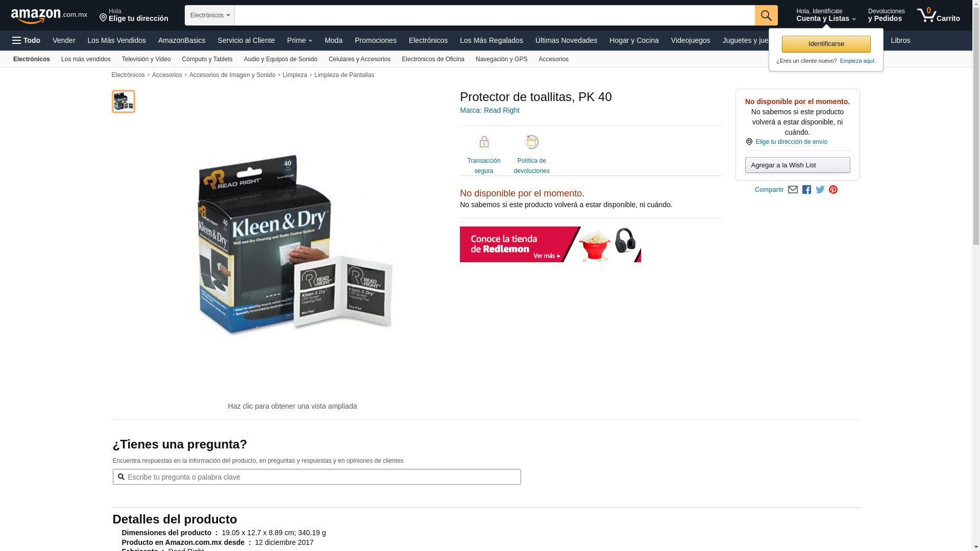This screenshot has width=980, height=551.
Task: Click Agregar a la Wish List
Action: [797, 165]
